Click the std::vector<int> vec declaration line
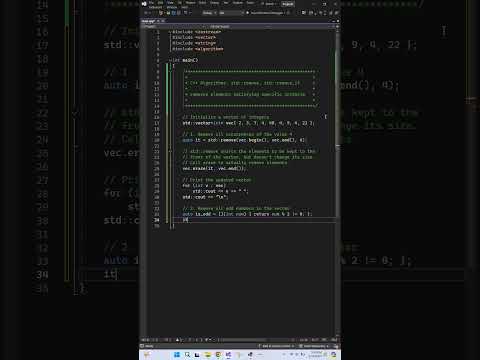The width and height of the screenshot is (480, 360). point(248,123)
